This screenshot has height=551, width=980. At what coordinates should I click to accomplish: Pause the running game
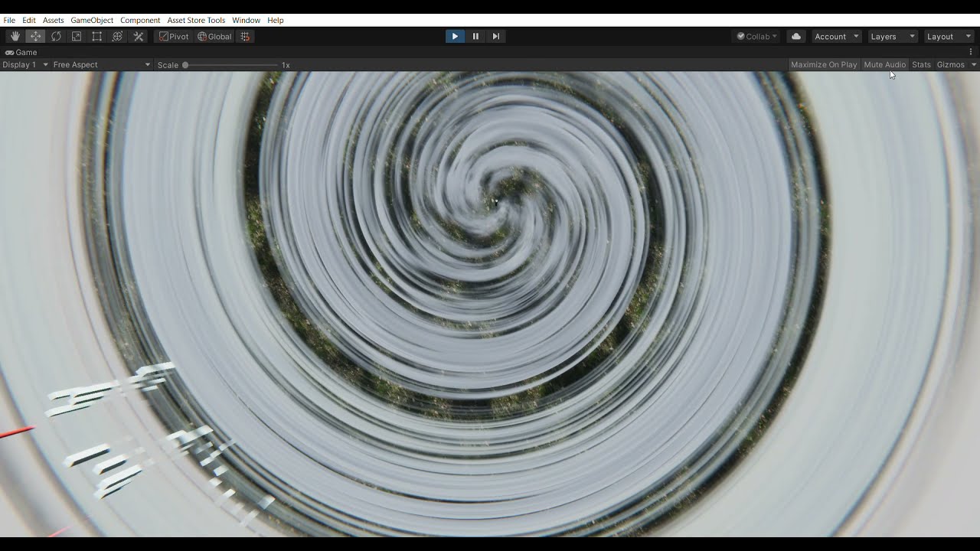(475, 36)
